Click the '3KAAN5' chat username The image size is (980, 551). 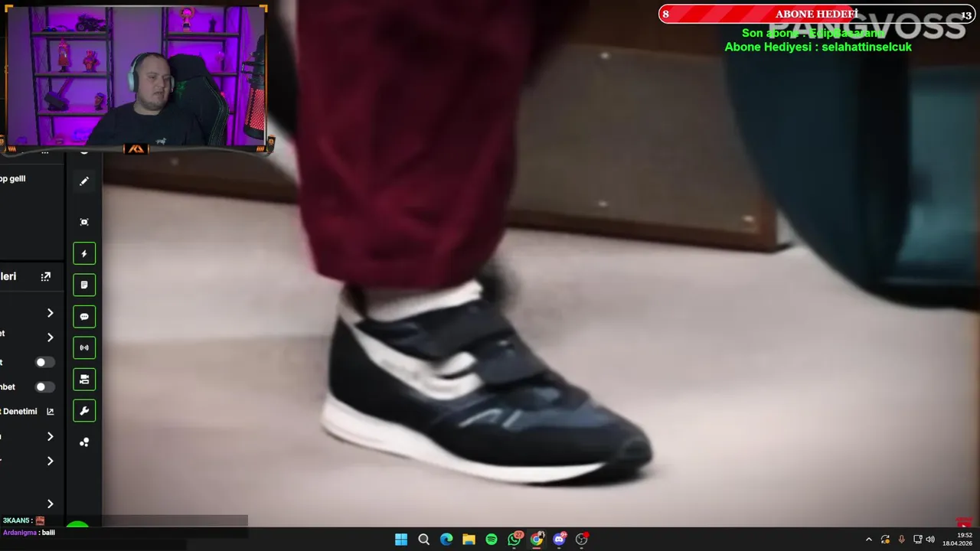click(x=15, y=520)
